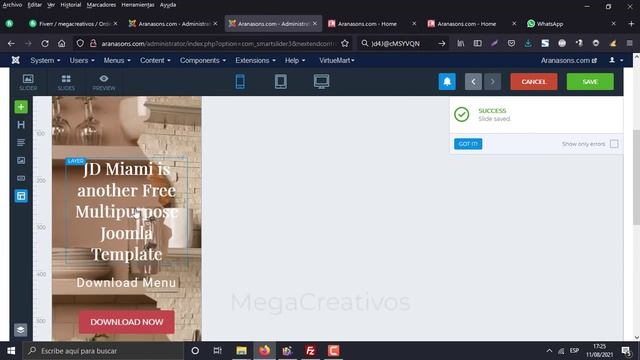The height and width of the screenshot is (360, 640).
Task: Click the Preview eye icon
Action: coord(104,82)
